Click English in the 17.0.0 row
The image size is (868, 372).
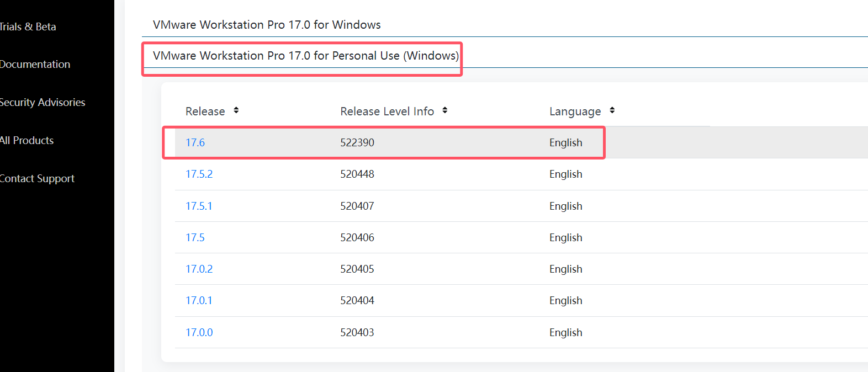click(566, 332)
